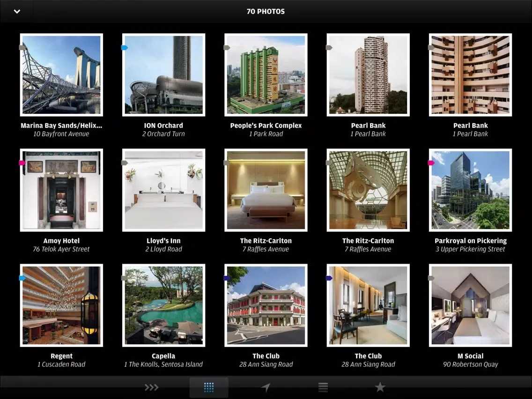The height and width of the screenshot is (399, 532).
Task: Open the ION Orchard photo
Action: click(x=163, y=75)
